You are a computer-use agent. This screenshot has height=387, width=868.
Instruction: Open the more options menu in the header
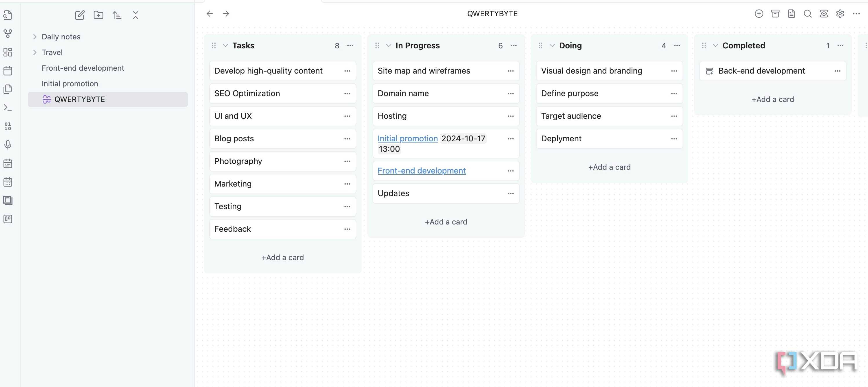(856, 14)
